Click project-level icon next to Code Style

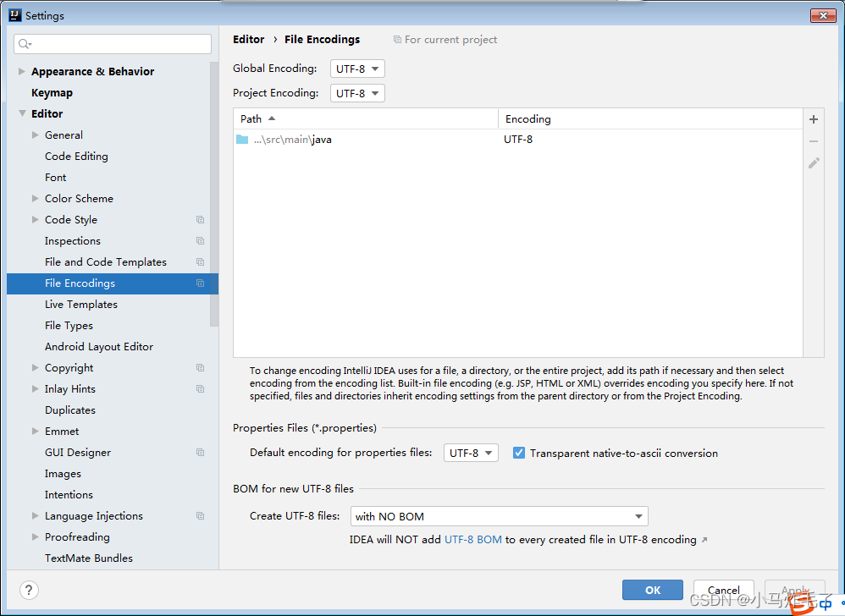tap(201, 220)
